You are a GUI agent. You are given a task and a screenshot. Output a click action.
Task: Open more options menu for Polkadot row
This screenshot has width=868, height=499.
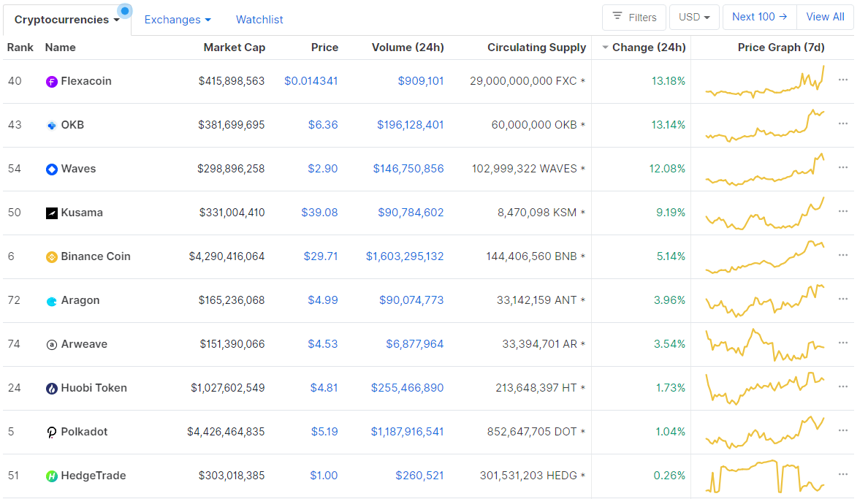(843, 430)
